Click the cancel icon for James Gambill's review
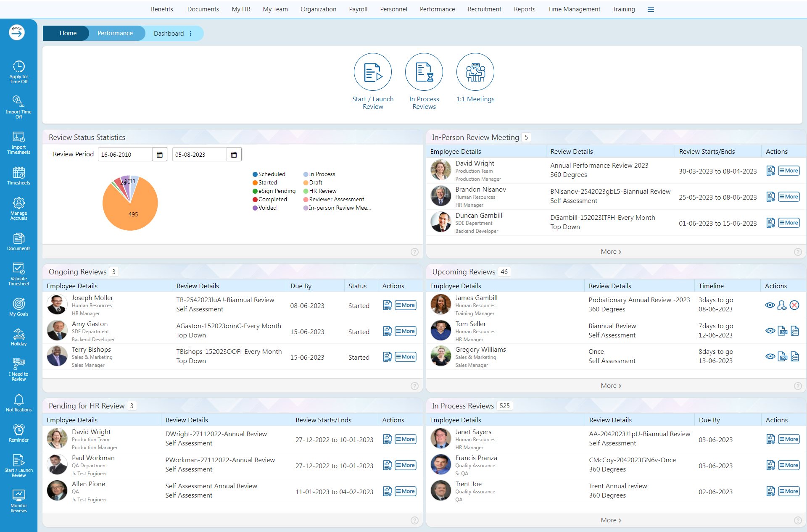Image resolution: width=807 pixels, height=532 pixels. [x=794, y=305]
